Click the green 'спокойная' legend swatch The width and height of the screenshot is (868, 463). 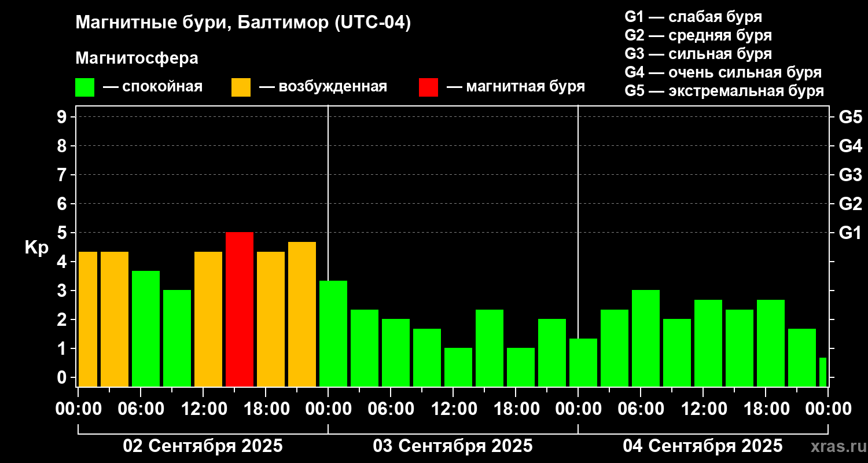point(84,87)
